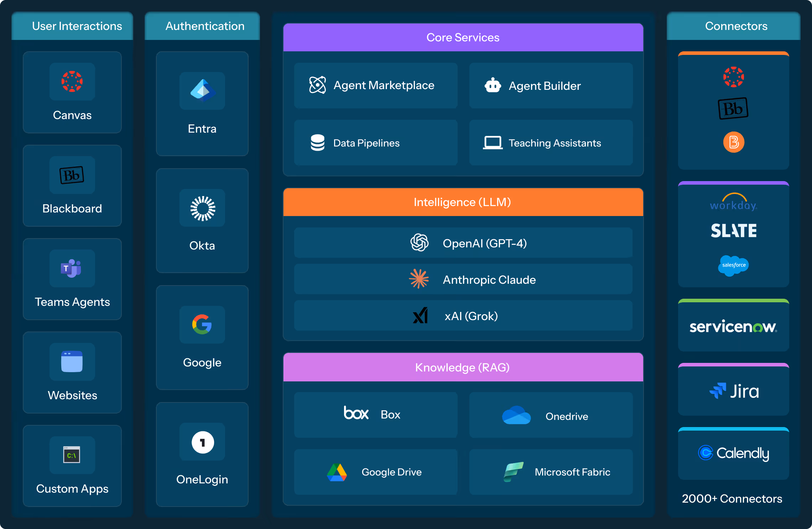Screen dimensions: 812x529
Task: Click the Core Services header
Action: point(463,37)
